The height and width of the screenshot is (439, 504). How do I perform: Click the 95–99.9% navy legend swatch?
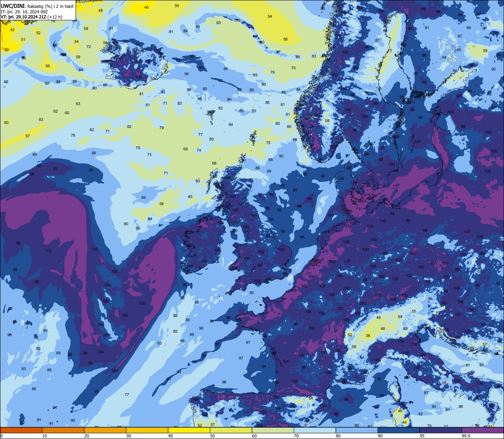click(441, 430)
